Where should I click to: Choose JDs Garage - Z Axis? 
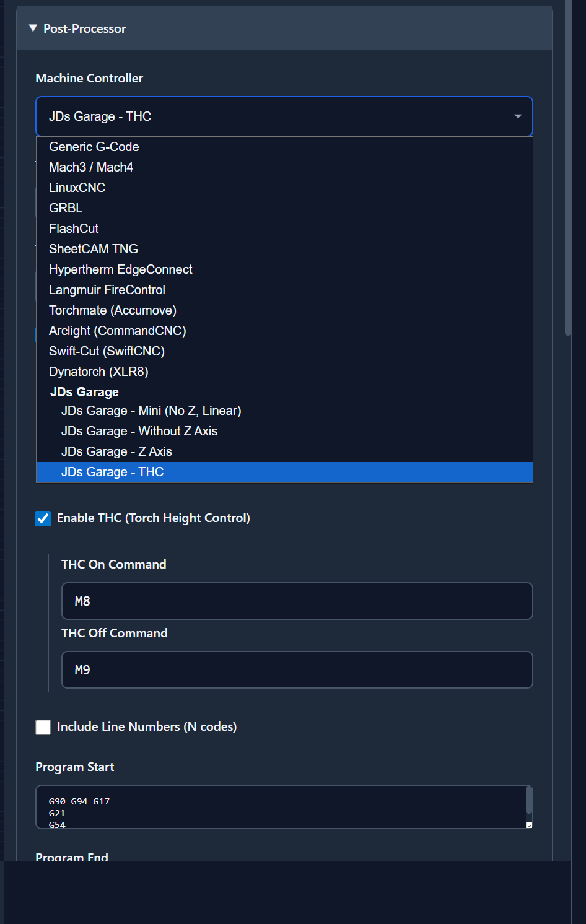116,451
